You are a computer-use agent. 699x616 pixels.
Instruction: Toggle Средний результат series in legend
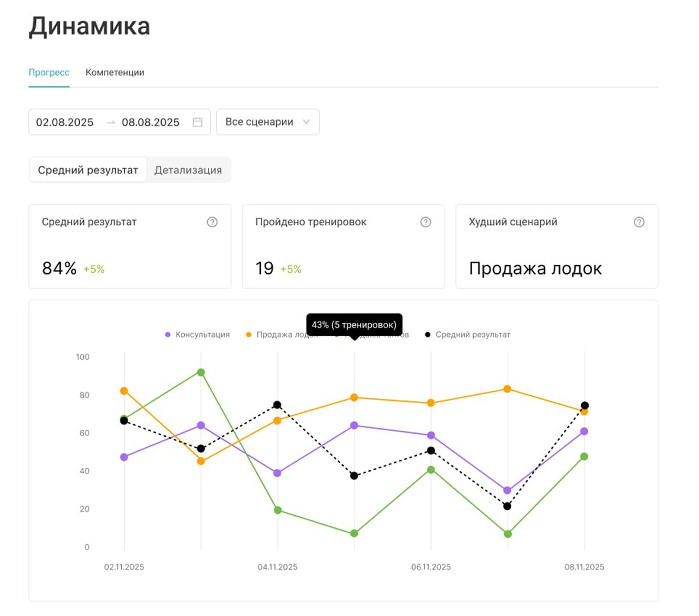(468, 335)
